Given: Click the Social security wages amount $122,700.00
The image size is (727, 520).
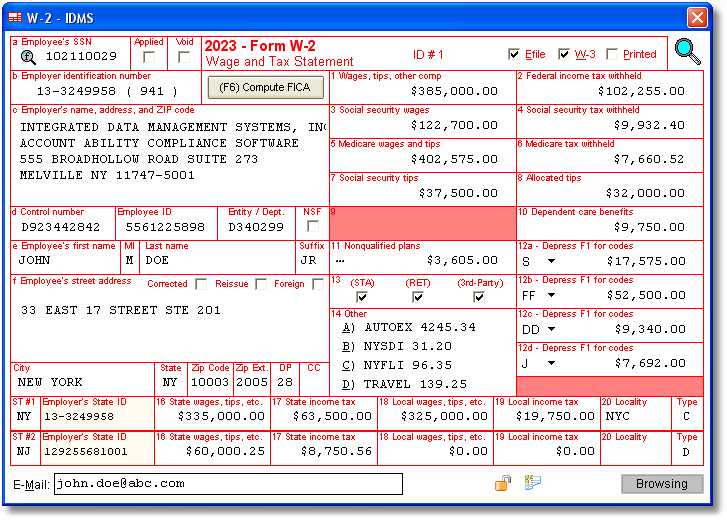Looking at the screenshot, I should [454, 125].
